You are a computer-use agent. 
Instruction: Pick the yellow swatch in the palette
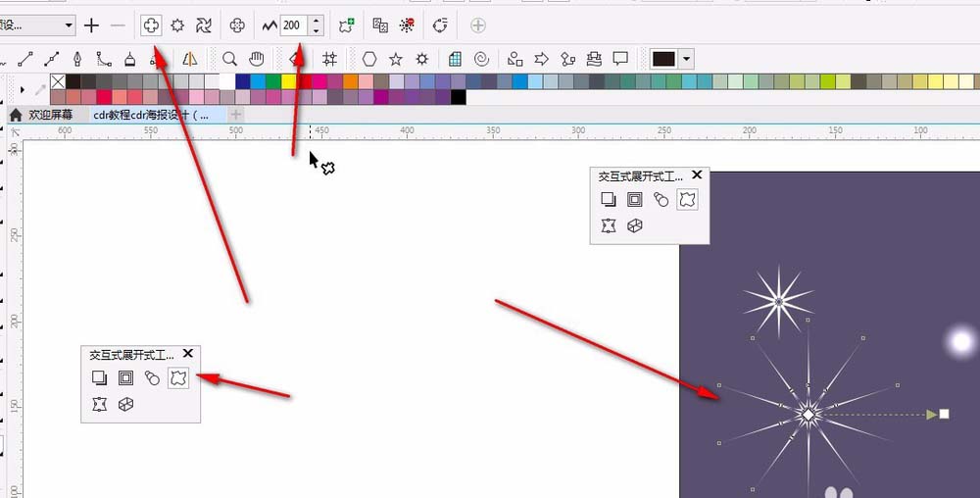coord(288,81)
